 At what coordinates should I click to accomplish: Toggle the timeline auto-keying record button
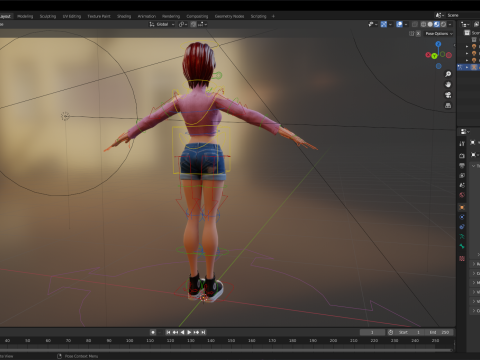tap(153, 332)
